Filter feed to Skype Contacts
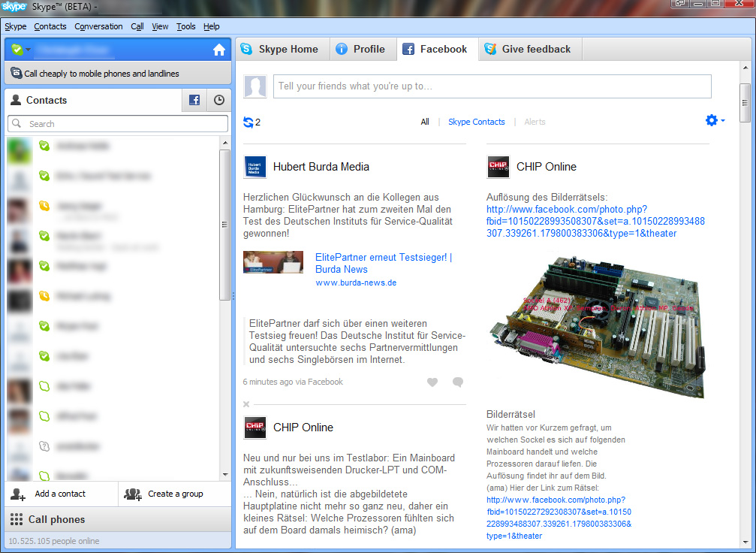 (476, 122)
